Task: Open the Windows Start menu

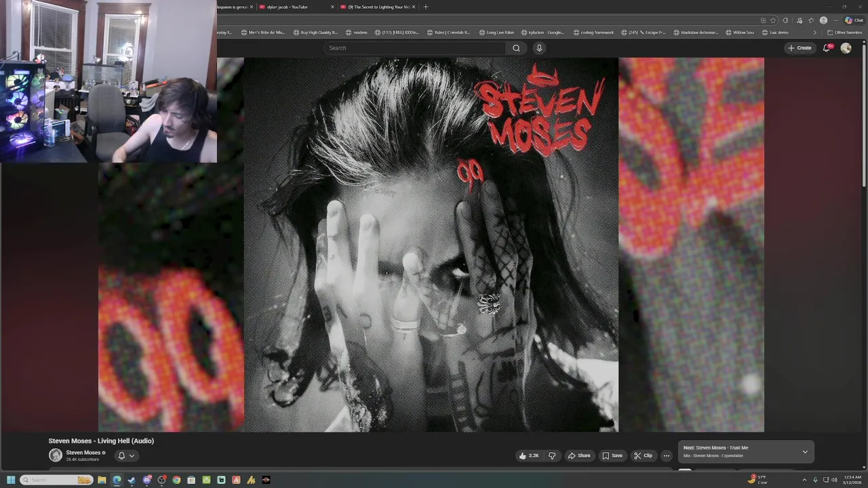Action: click(11, 480)
